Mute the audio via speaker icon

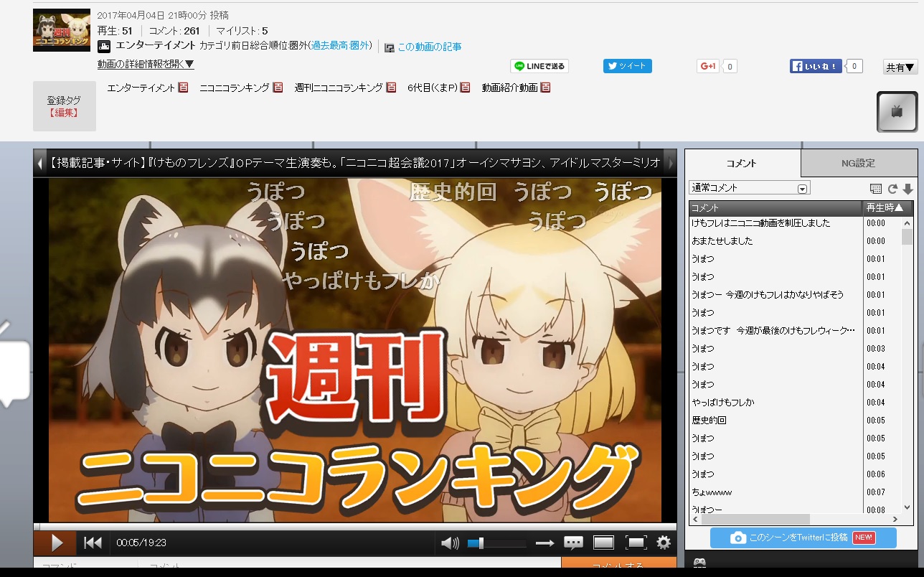tap(450, 543)
